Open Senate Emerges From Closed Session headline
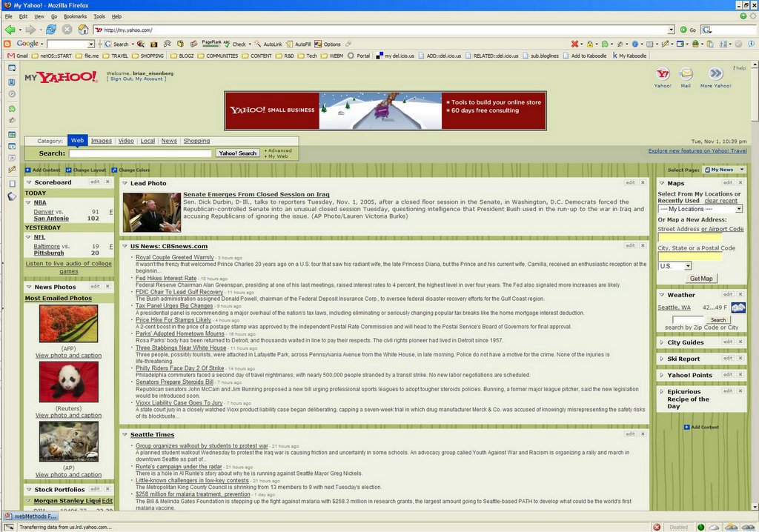Screen dimensions: 759x532 256,195
